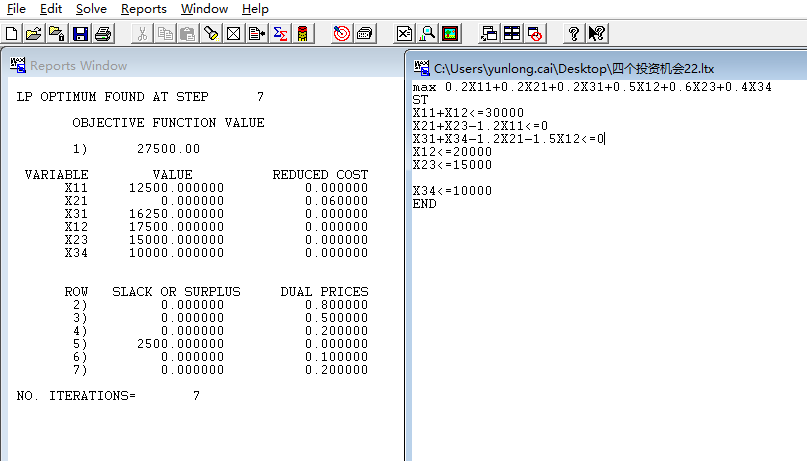The height and width of the screenshot is (461, 807).
Task: Click the Paste Symbol sigma icon
Action: (x=281, y=33)
